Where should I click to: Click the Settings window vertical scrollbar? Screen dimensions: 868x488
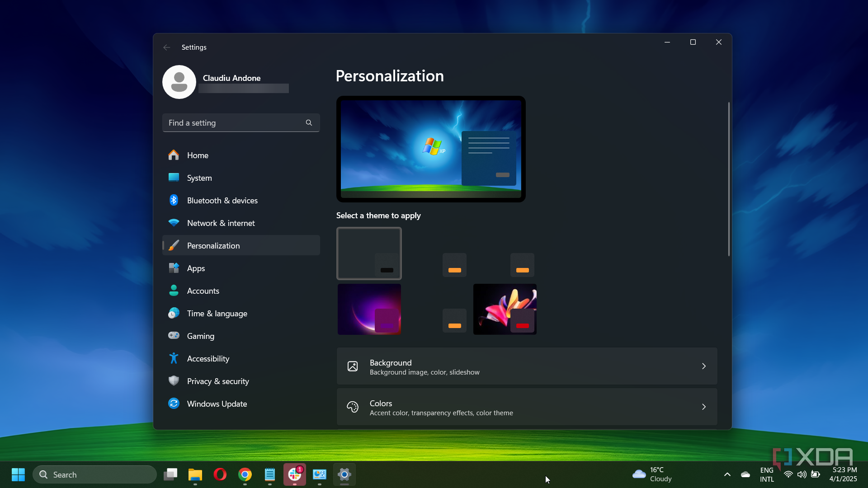729,179
